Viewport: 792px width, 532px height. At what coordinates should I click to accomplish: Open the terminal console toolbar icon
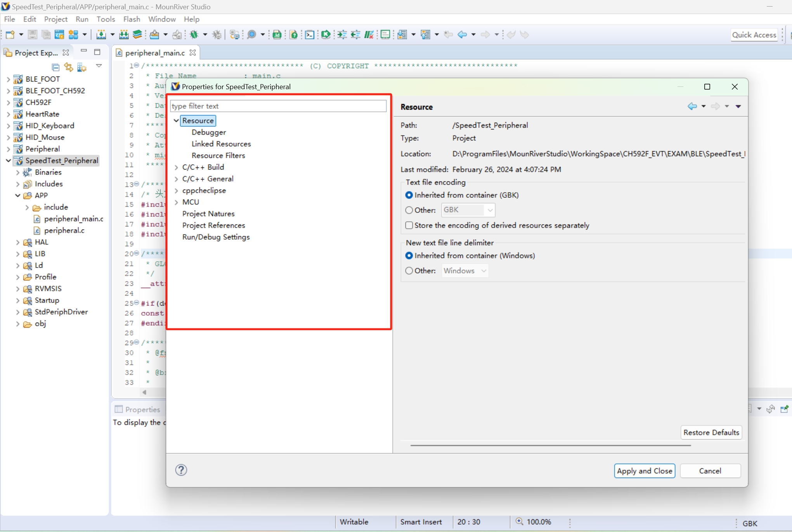(309, 35)
